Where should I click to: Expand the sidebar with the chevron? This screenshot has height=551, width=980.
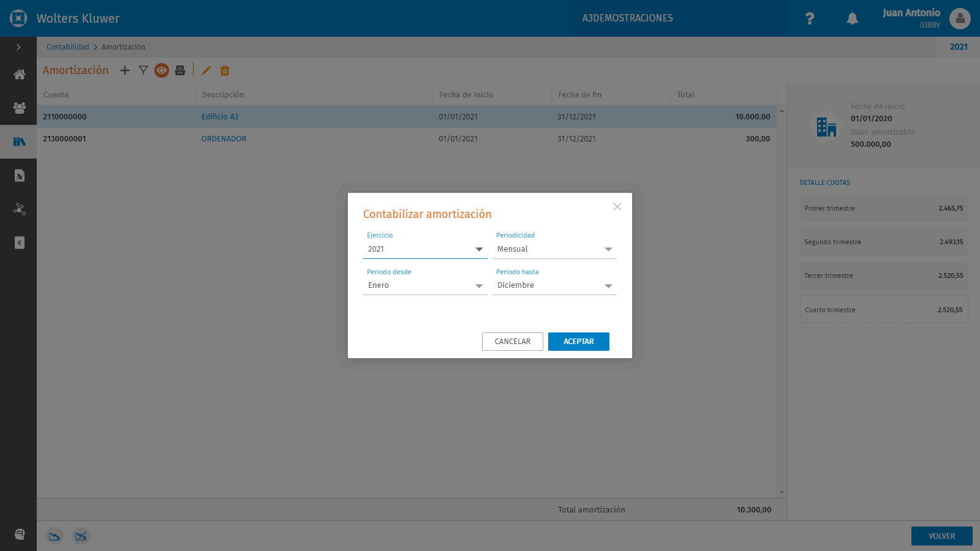(x=18, y=47)
